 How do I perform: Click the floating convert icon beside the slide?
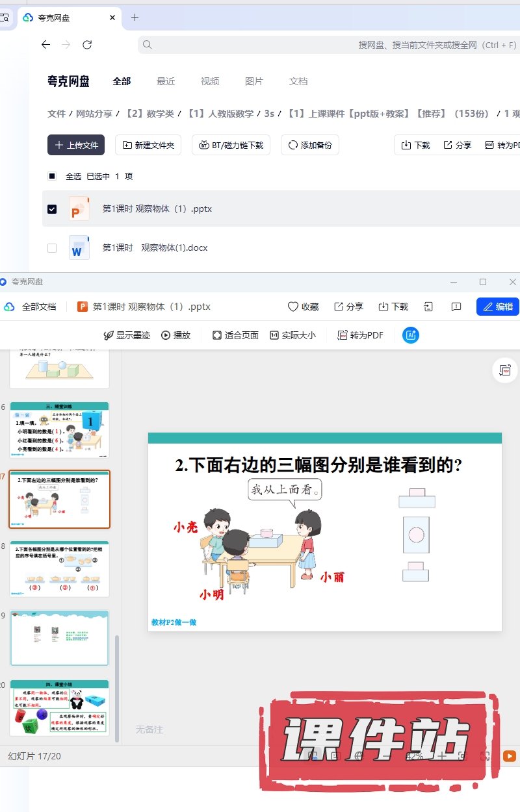coord(504,370)
